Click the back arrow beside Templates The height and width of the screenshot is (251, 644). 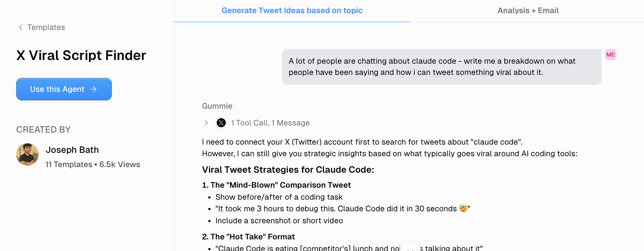[x=21, y=27]
